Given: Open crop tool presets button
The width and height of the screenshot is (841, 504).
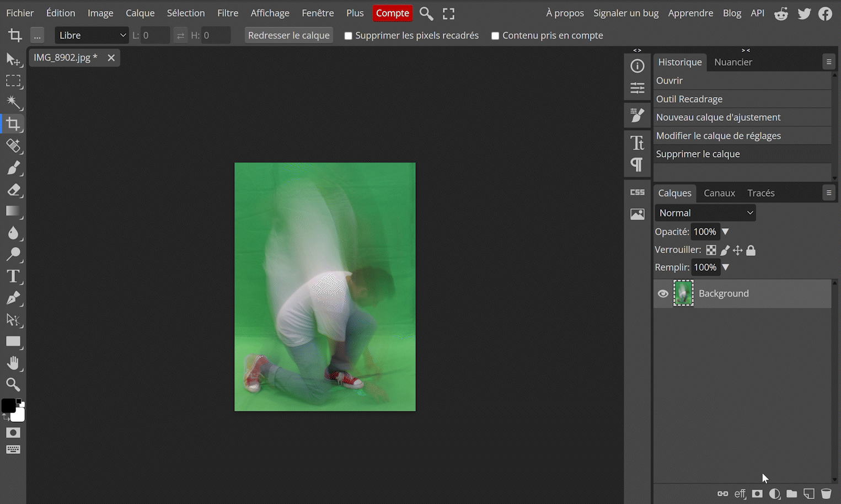Looking at the screenshot, I should 37,35.
